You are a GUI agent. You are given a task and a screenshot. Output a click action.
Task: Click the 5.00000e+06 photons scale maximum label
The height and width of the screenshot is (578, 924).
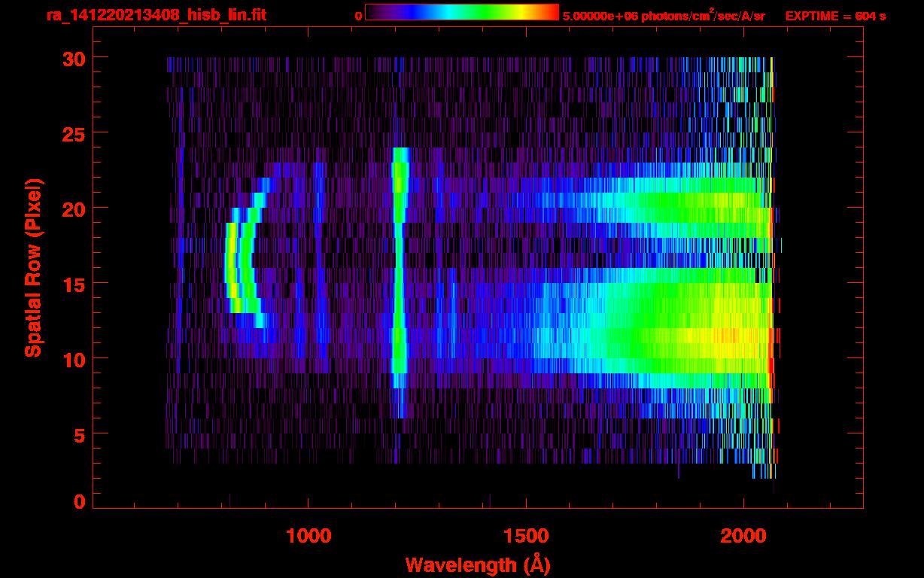pyautogui.click(x=664, y=16)
